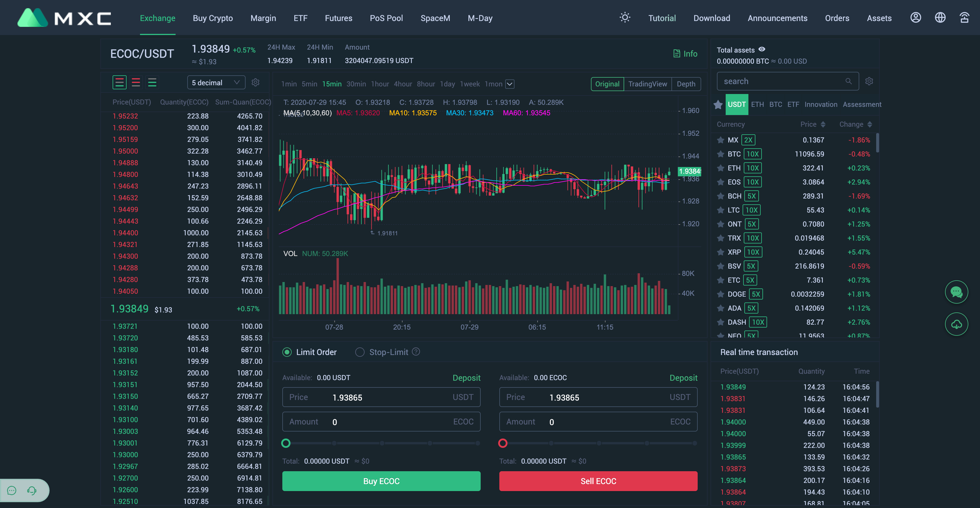Open the Exchange tab

[157, 18]
